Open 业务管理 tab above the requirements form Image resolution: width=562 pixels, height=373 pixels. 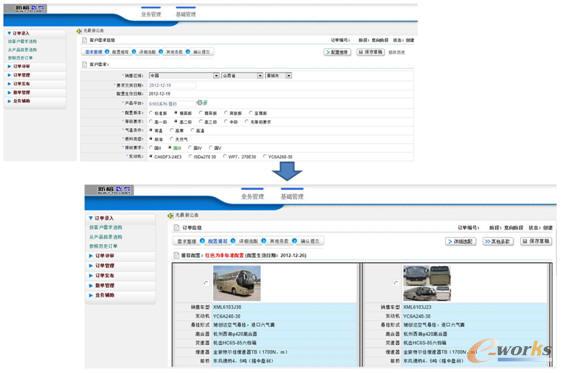pyautogui.click(x=151, y=14)
